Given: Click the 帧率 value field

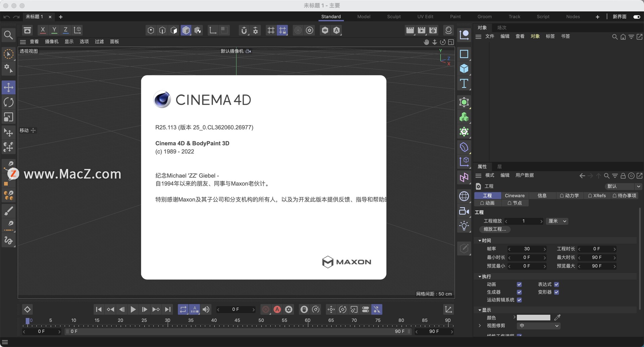Looking at the screenshot, I should (527, 249).
